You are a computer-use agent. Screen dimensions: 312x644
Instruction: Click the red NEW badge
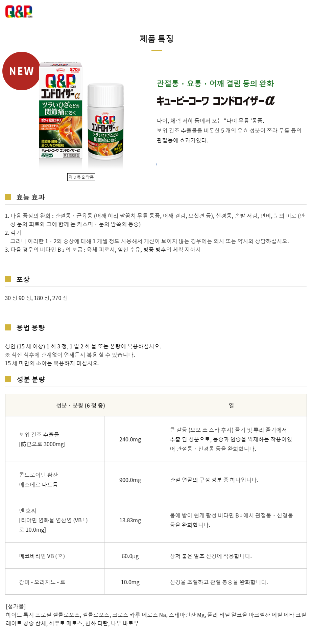click(x=21, y=71)
